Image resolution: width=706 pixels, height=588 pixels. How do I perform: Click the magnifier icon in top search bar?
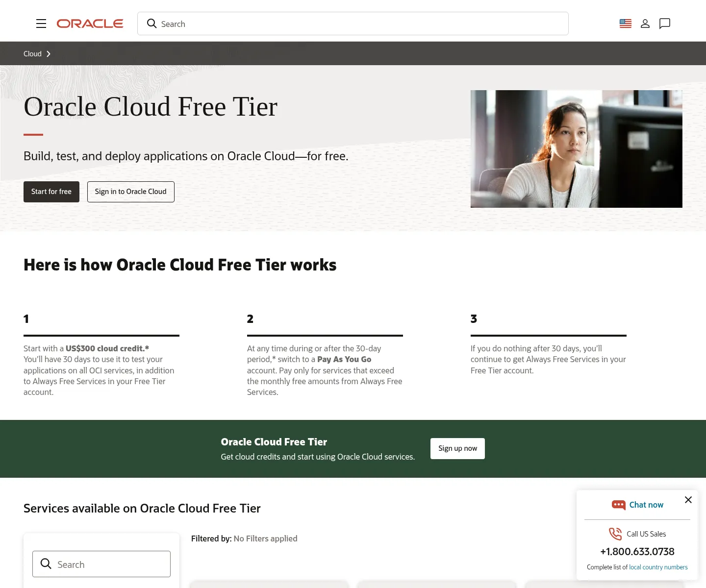pos(152,24)
